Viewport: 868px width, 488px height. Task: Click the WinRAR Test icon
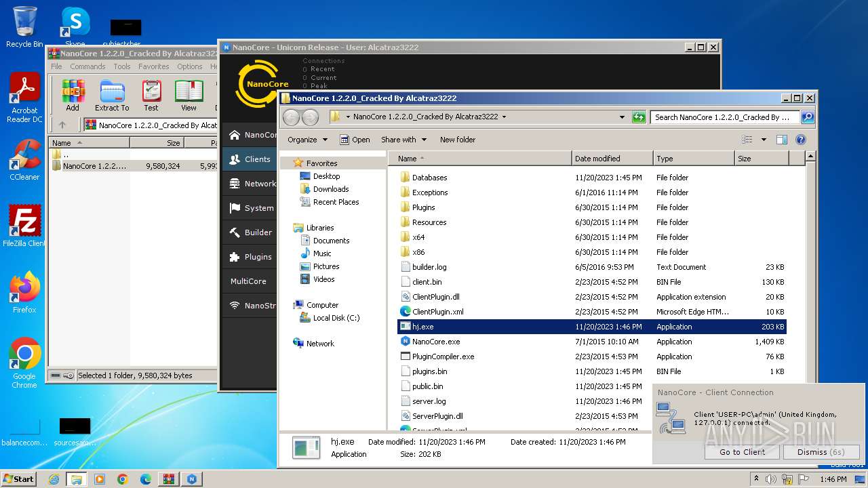(151, 96)
